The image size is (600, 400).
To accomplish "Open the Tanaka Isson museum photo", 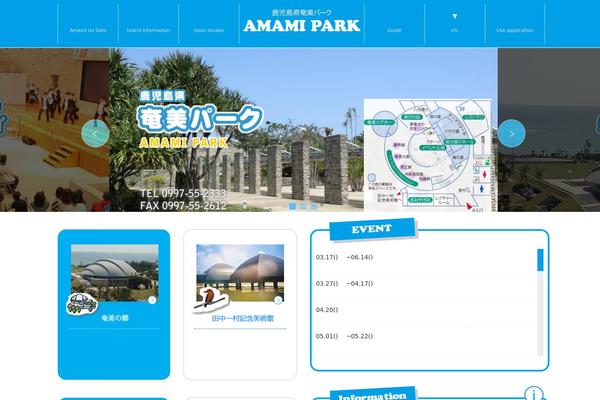I will tap(240, 273).
